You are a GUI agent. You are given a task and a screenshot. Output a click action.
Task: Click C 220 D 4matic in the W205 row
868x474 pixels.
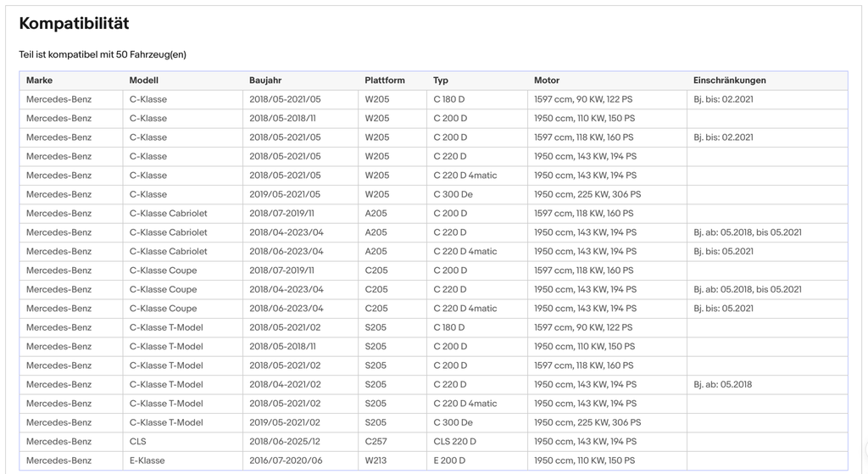[465, 176]
